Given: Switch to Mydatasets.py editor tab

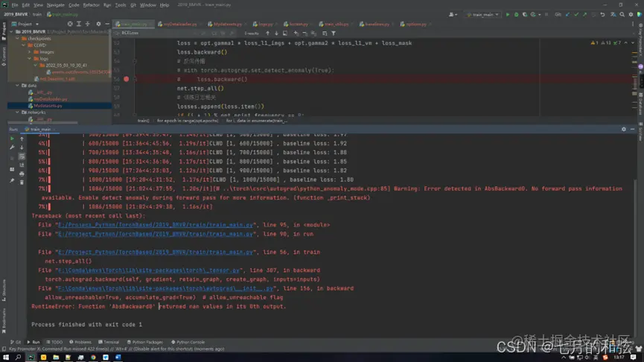Looking at the screenshot, I should coord(227,24).
